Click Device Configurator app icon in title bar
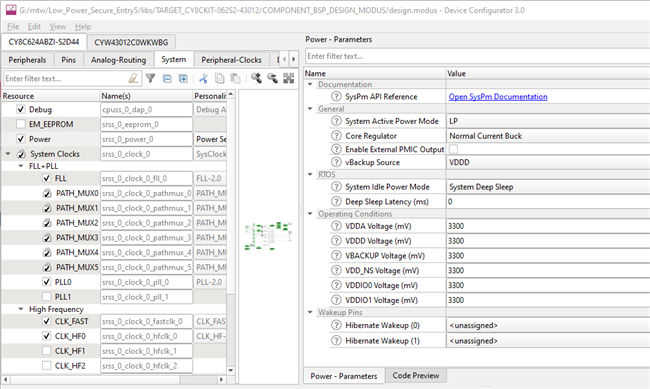This screenshot has width=650, height=389. tap(11, 10)
